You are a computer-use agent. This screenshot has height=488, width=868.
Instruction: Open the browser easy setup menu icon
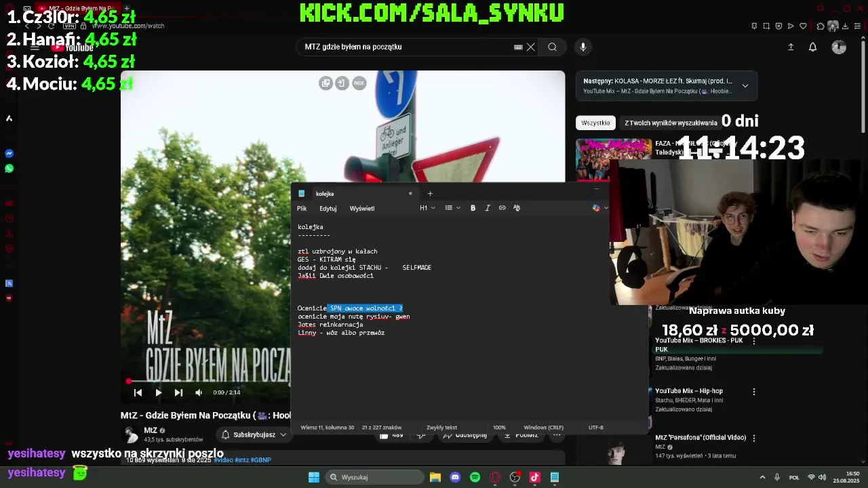coord(858,26)
